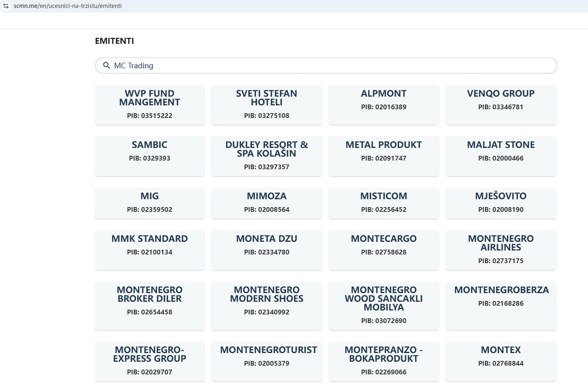Click the site info icon in address bar
The width and height of the screenshot is (588, 385).
click(6, 6)
